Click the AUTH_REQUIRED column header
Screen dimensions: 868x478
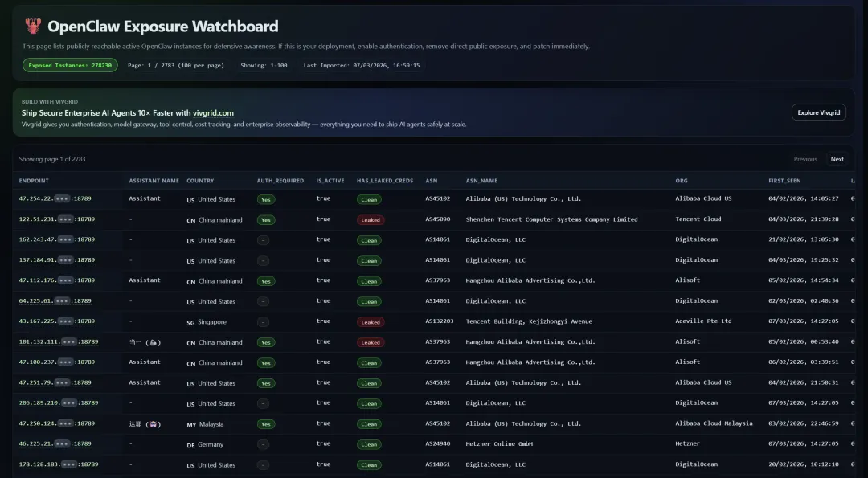(x=280, y=181)
